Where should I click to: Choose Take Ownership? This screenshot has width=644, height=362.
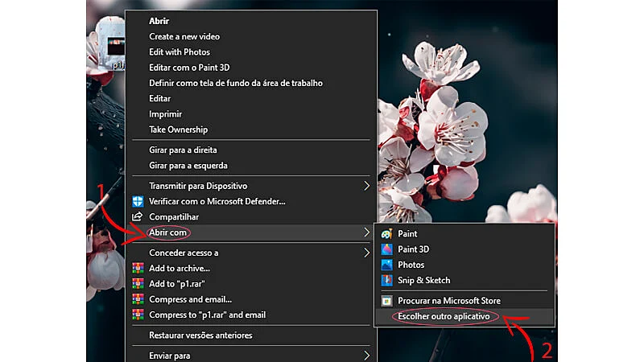(x=178, y=130)
